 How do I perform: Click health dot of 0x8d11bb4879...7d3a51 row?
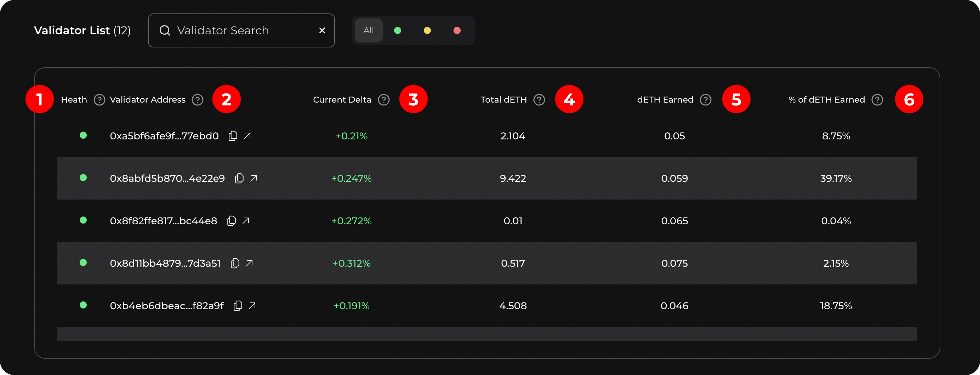click(83, 262)
